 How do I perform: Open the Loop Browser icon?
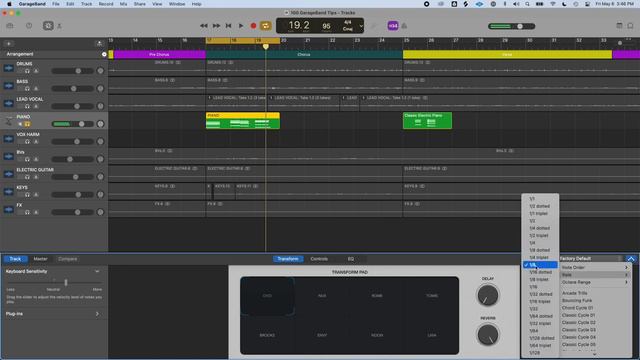point(630,26)
